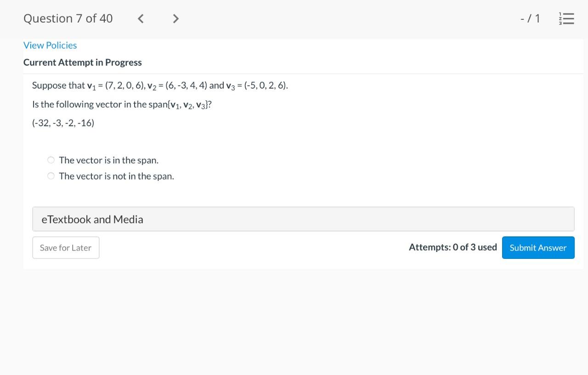
Task: Click the Question 7 of 40 header
Action: coord(68,18)
